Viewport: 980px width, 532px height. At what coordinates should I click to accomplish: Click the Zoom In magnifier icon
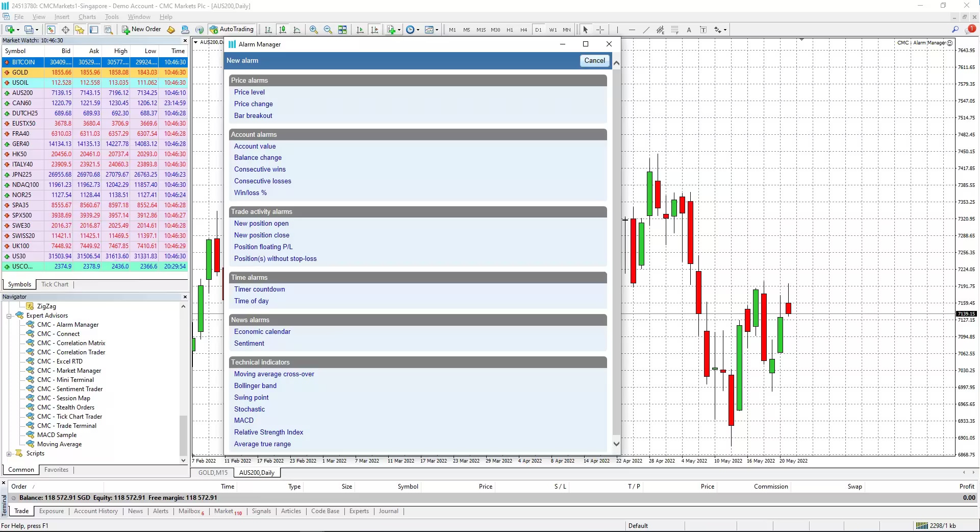click(x=314, y=30)
